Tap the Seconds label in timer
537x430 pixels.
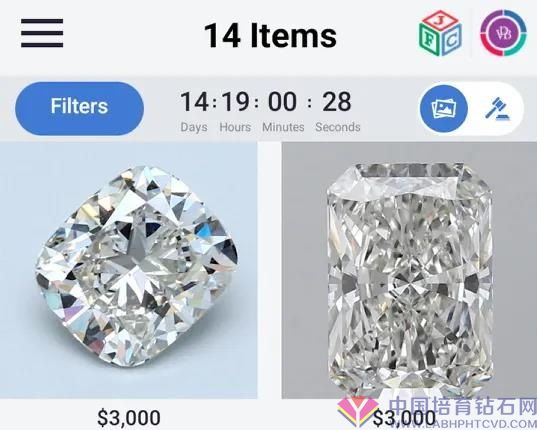tap(338, 127)
